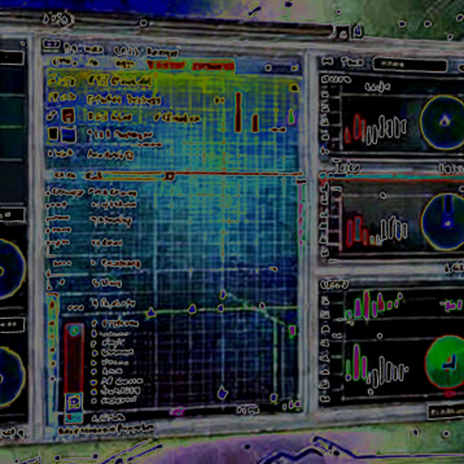Open the dark input field in the upper right panel
Screen dimensions: 464x464
[410, 65]
